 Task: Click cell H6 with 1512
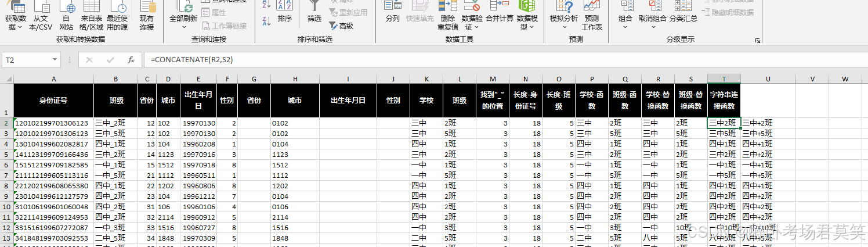click(295, 165)
